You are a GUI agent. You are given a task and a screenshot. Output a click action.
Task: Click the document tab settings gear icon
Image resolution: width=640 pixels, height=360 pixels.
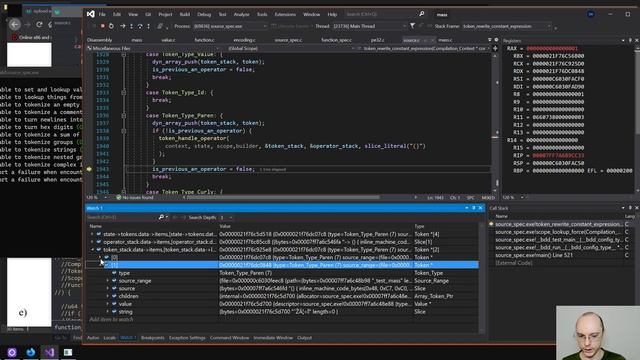(496, 40)
